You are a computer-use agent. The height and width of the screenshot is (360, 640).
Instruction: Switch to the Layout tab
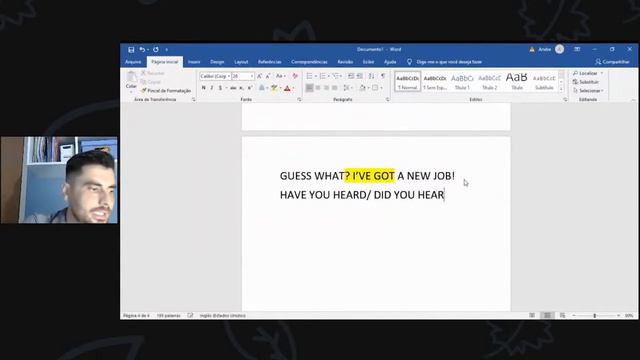241,62
